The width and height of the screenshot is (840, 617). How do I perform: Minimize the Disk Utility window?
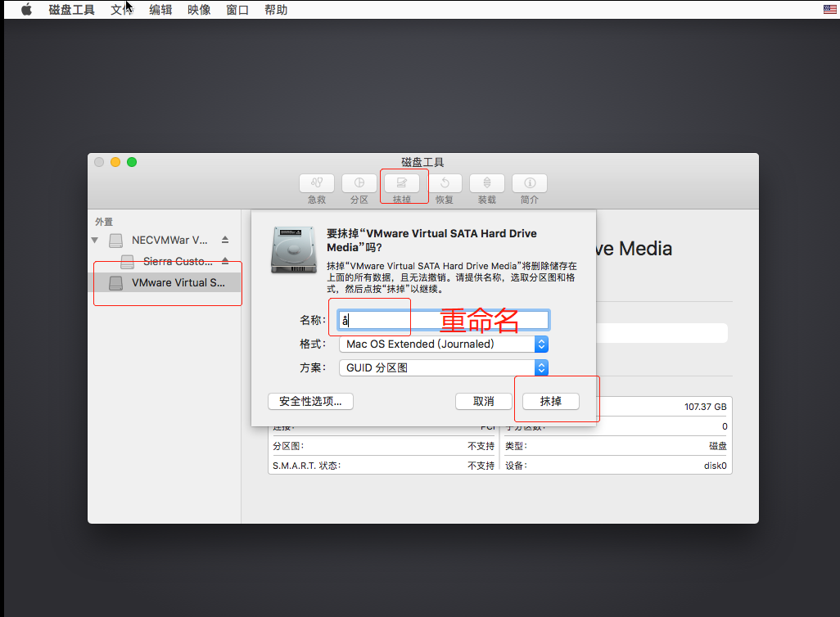115,162
